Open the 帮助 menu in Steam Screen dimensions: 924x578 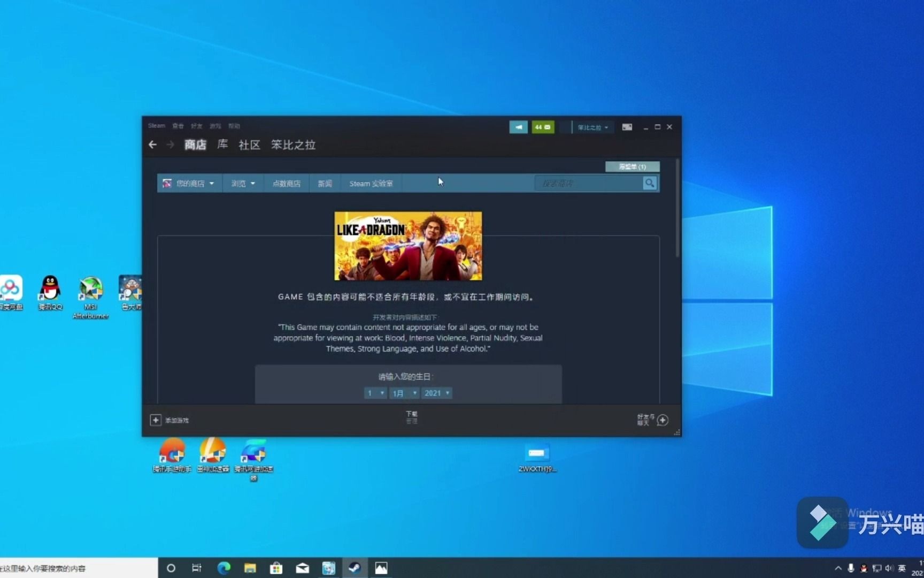[234, 126]
